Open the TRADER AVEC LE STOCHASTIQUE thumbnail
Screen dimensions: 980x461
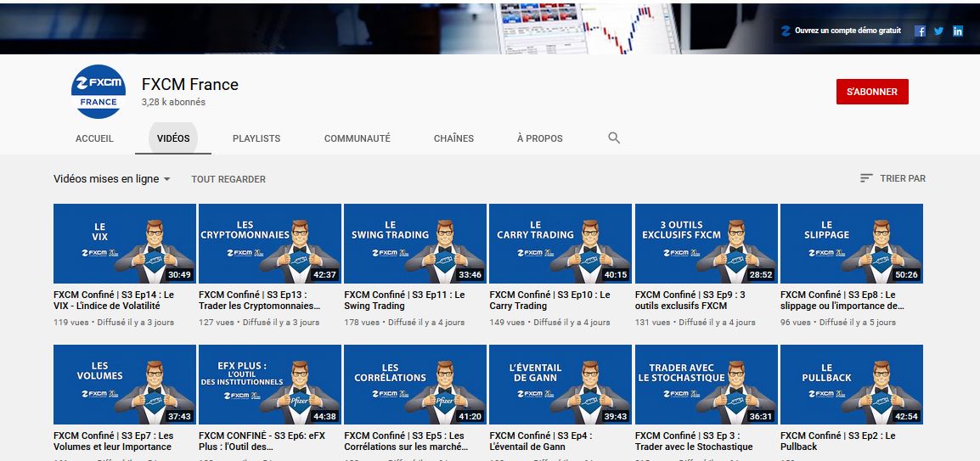[x=707, y=385]
